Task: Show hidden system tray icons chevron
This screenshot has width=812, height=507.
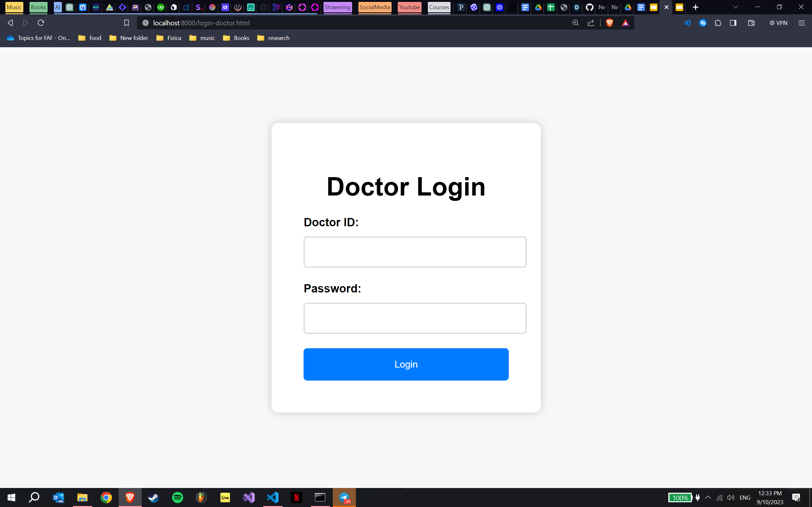Action: [708, 497]
